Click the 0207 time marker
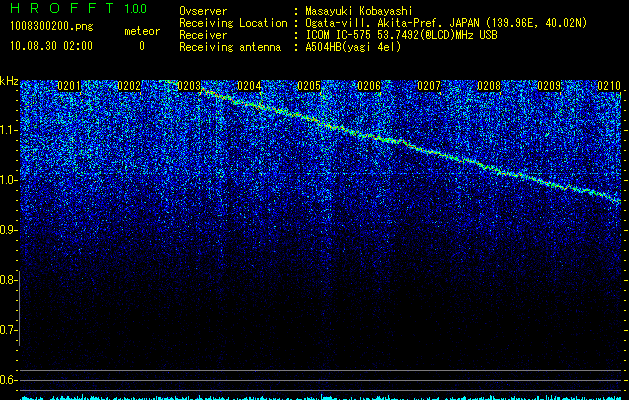629x400 pixels. pos(429,85)
